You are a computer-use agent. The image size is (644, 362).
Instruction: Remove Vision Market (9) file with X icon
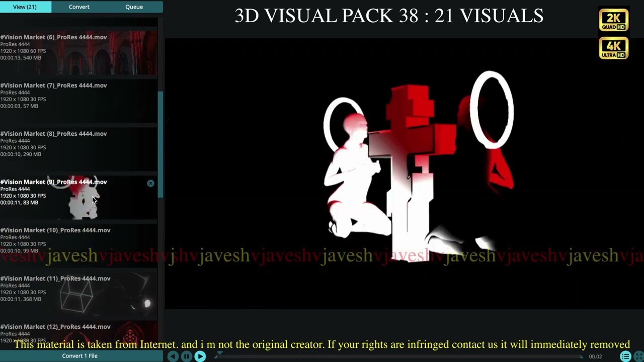150,184
